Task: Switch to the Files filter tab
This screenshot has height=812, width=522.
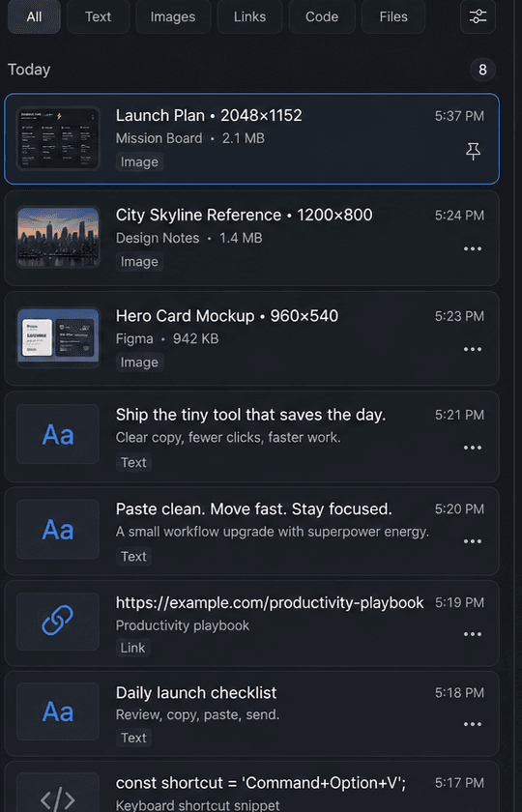Action: point(393,16)
